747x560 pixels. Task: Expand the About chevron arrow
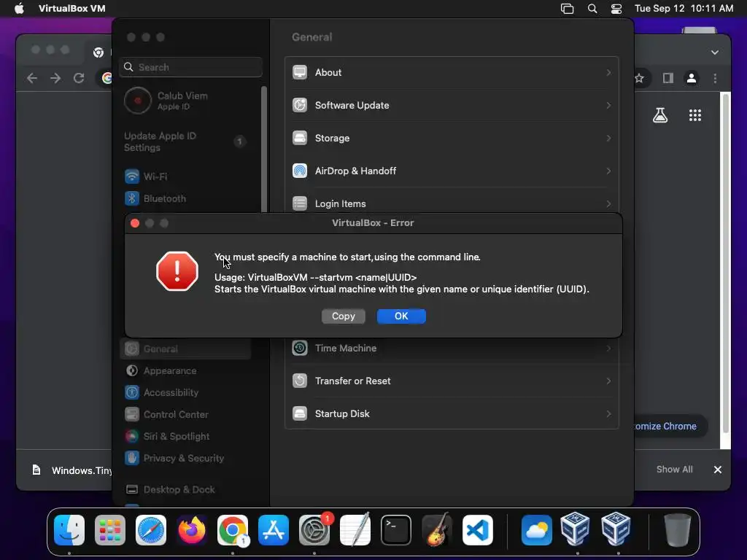pyautogui.click(x=608, y=72)
